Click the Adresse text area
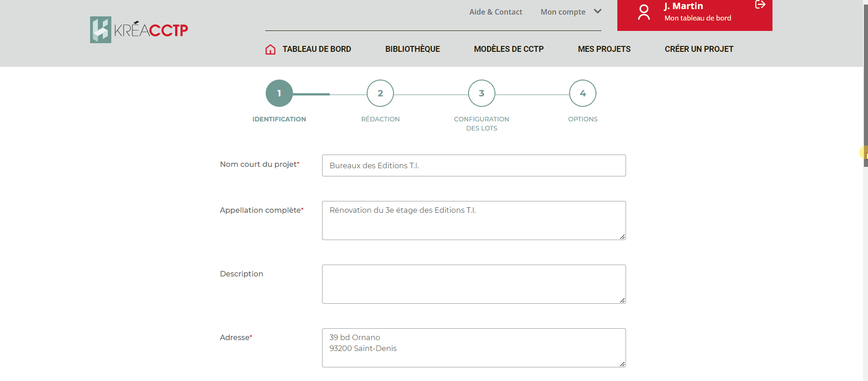Viewport: 868px width, 381px height. point(474,348)
